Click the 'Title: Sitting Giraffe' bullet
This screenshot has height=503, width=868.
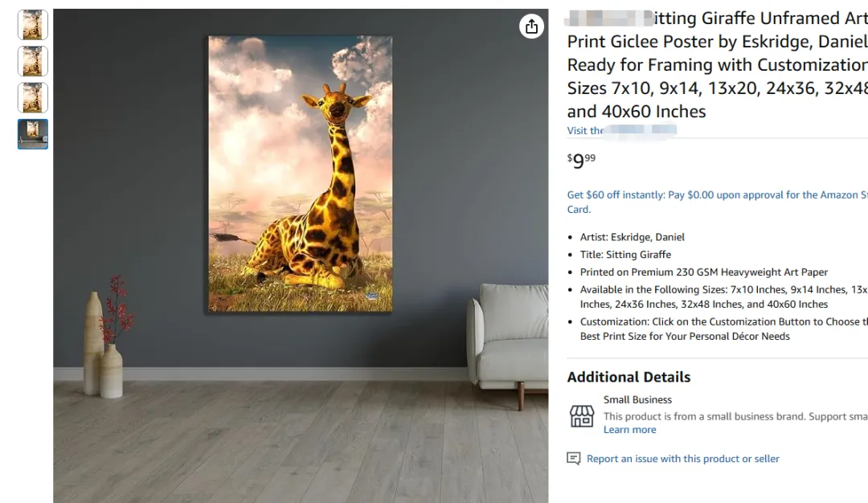pyautogui.click(x=625, y=255)
